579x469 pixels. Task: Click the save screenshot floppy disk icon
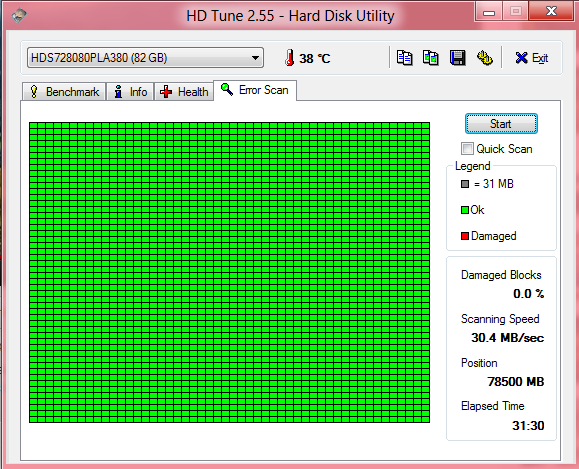point(458,58)
